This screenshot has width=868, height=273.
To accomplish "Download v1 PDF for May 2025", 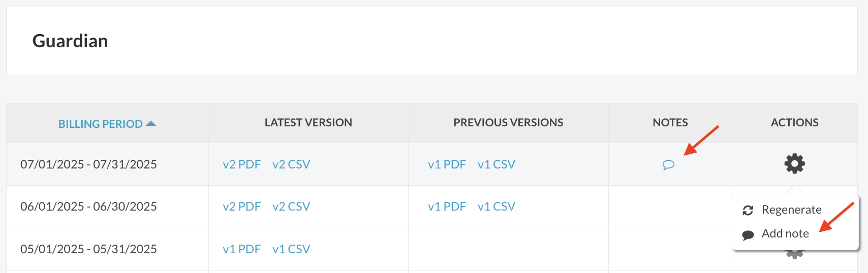I will coord(241,249).
